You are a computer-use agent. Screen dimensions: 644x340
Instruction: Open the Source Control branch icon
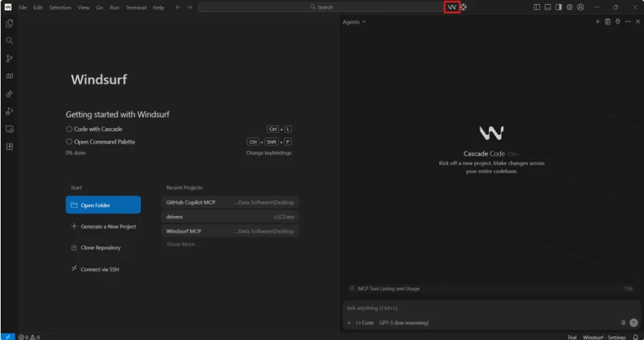(9, 58)
